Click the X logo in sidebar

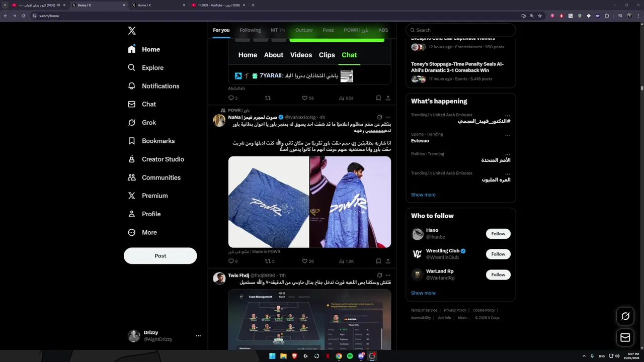[132, 31]
